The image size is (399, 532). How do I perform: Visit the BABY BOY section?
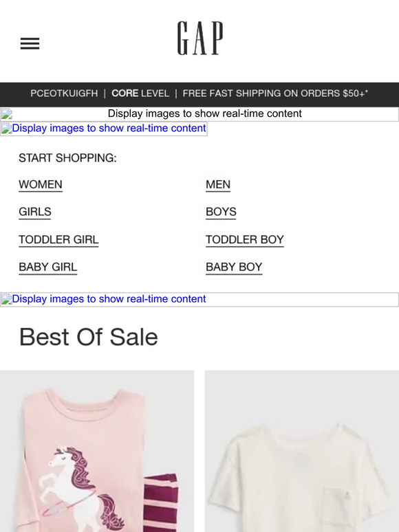[x=234, y=267]
